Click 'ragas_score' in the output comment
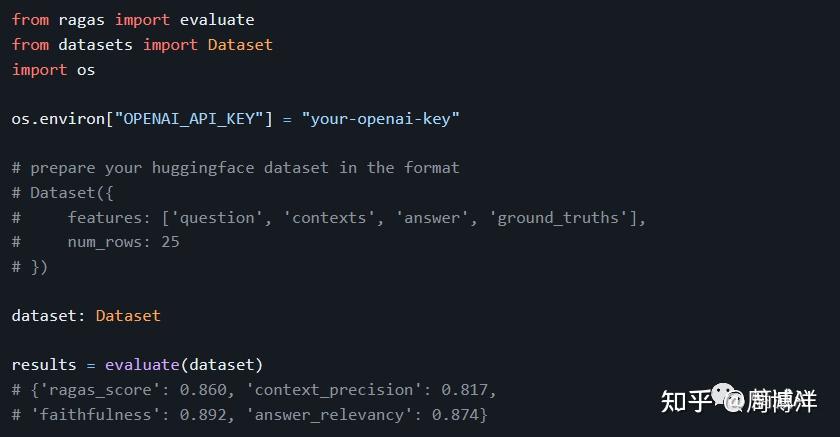 pyautogui.click(x=91, y=389)
